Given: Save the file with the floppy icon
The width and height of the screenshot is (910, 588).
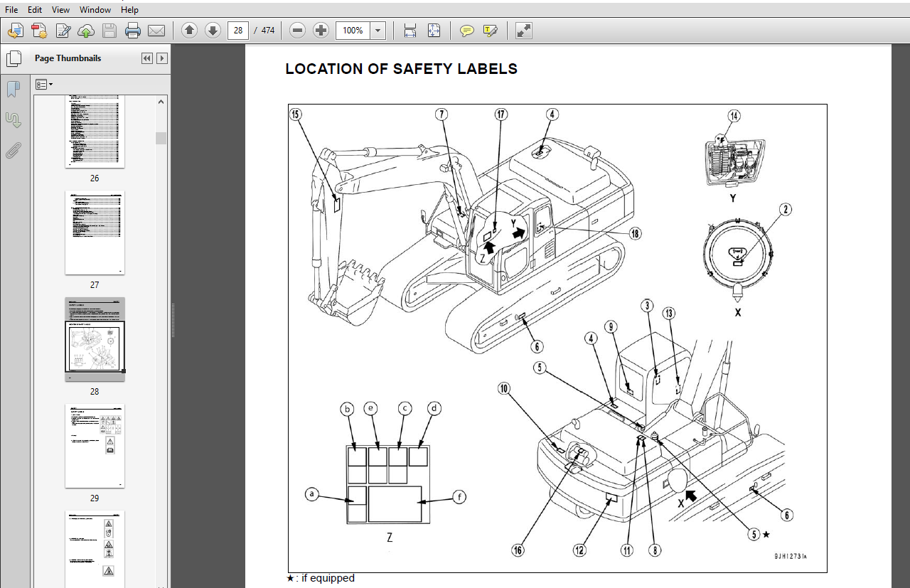Looking at the screenshot, I should [x=109, y=31].
